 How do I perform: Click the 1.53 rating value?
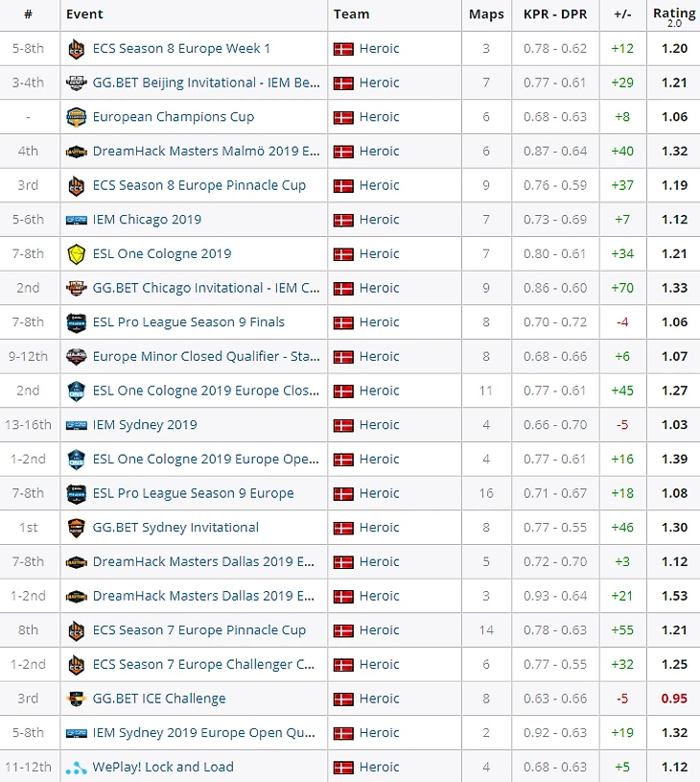[x=674, y=596]
